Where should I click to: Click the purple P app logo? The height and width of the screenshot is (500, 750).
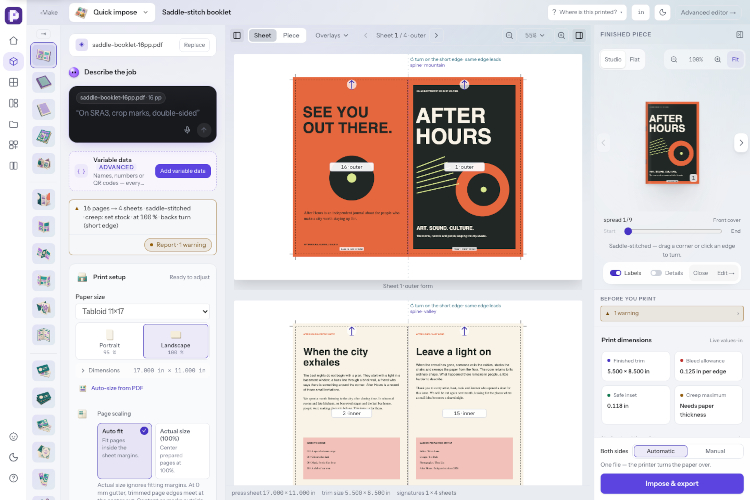[x=13, y=15]
